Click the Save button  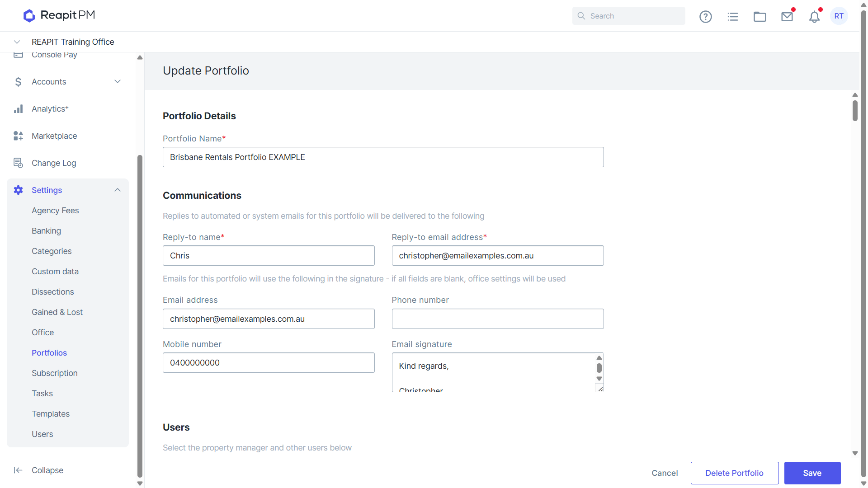point(812,473)
